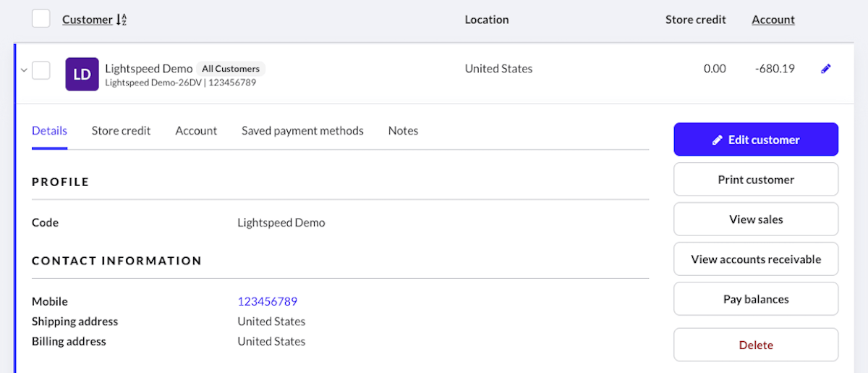Open the Notes tab

403,131
